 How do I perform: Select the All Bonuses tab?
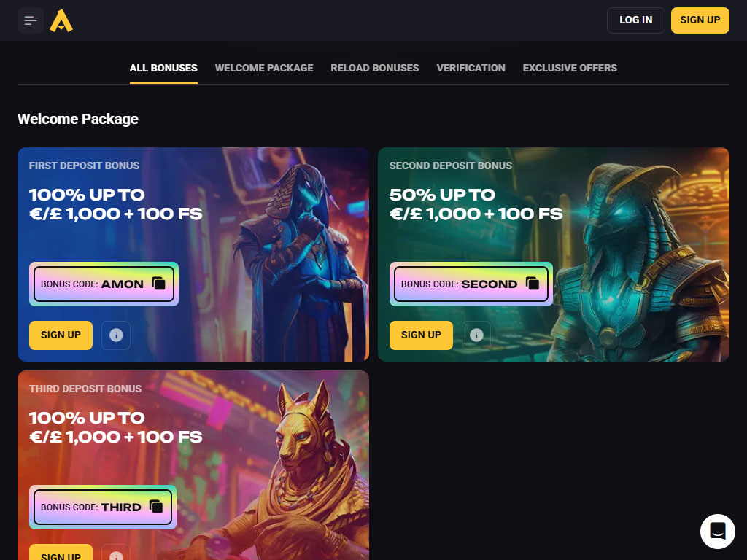point(163,68)
